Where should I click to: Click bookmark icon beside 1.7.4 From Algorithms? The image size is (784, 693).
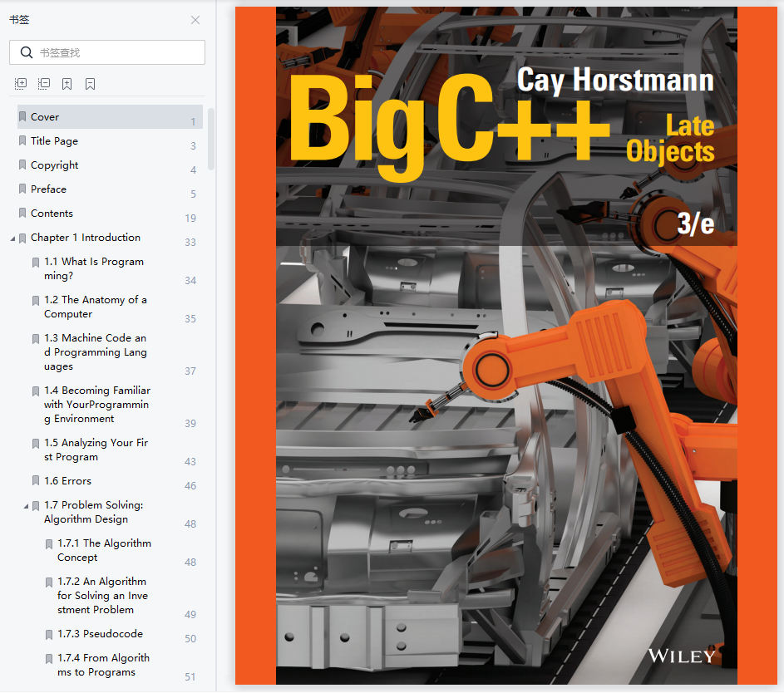tap(49, 659)
